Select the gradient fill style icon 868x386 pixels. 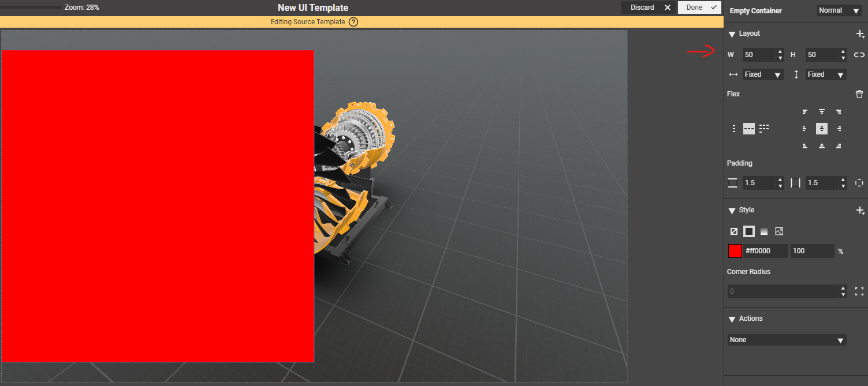pyautogui.click(x=764, y=231)
